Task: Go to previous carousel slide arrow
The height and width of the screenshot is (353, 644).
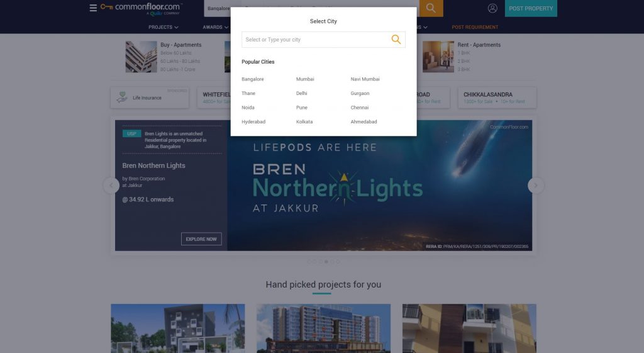Action: pos(111,186)
